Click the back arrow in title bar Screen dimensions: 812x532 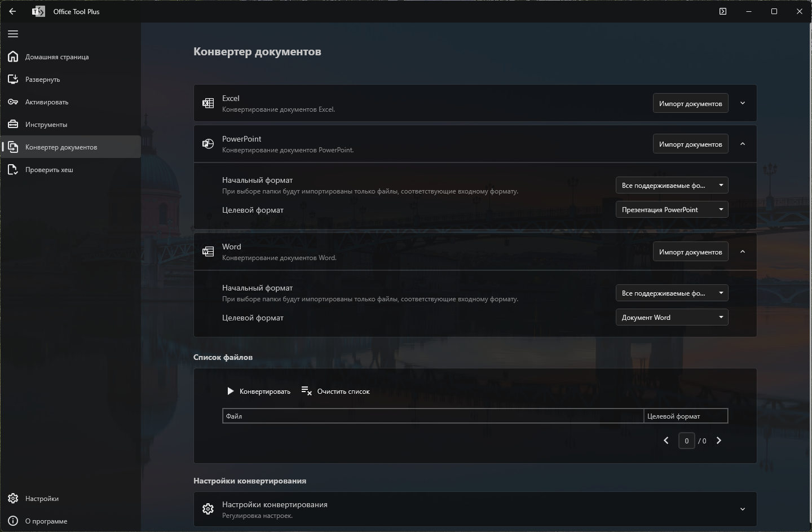(12, 11)
